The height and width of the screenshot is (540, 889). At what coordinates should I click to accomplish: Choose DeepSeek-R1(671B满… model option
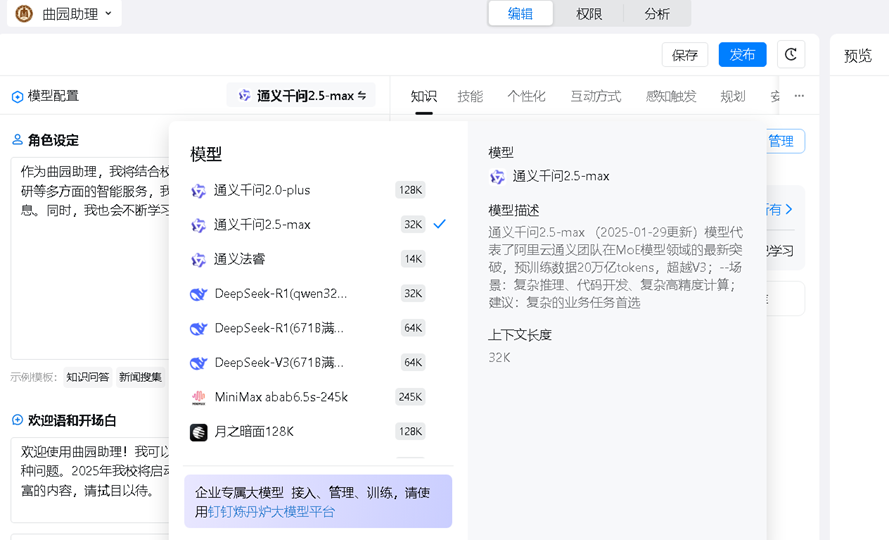pyautogui.click(x=279, y=328)
